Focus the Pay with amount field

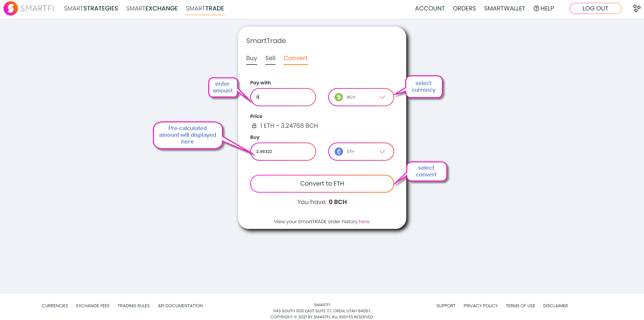coord(283,97)
